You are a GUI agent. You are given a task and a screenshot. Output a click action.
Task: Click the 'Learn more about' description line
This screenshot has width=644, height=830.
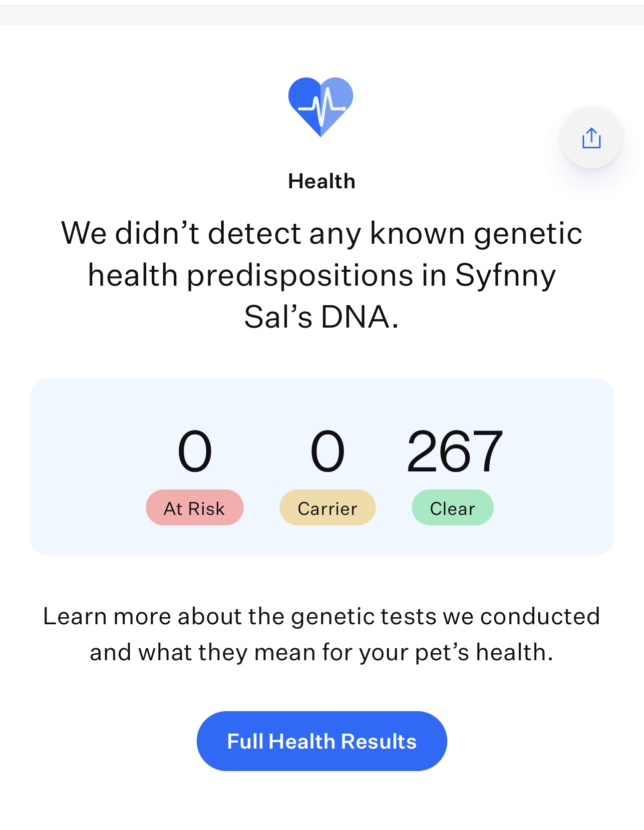322,616
